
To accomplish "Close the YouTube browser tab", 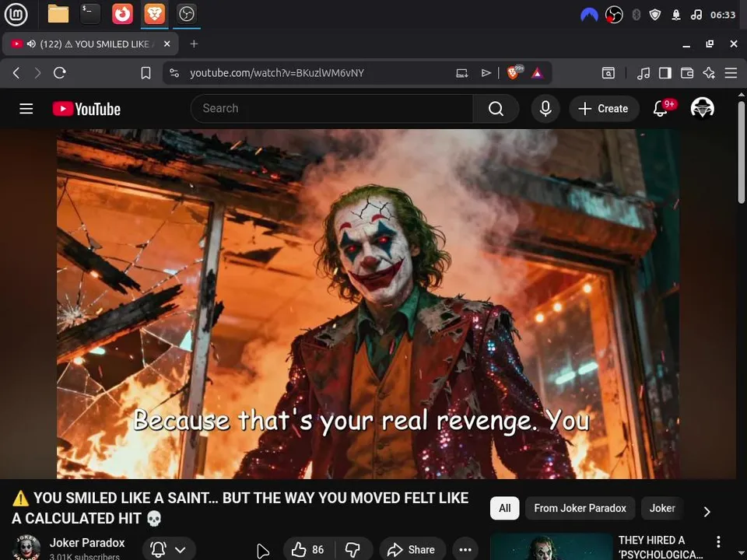I will (167, 44).
